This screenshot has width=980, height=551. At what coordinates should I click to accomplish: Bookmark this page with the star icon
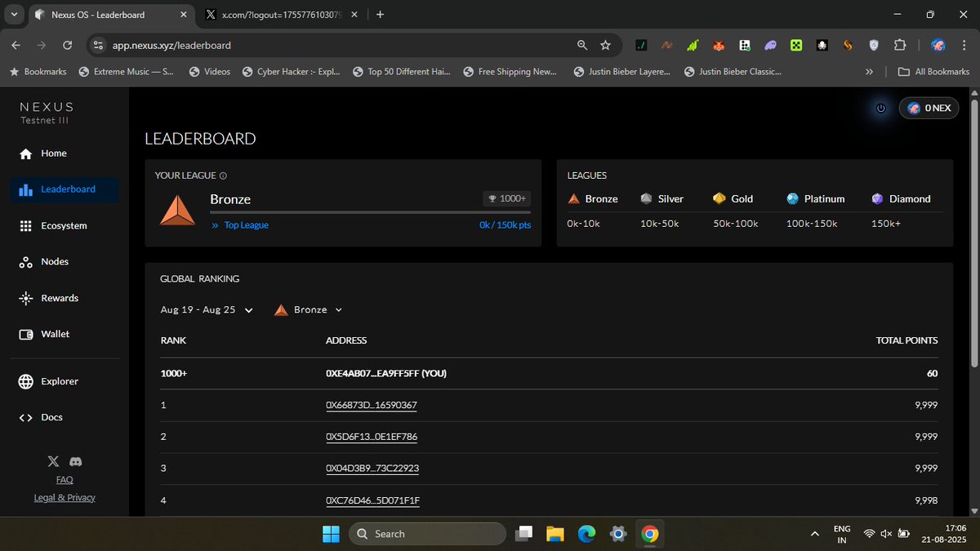[605, 46]
